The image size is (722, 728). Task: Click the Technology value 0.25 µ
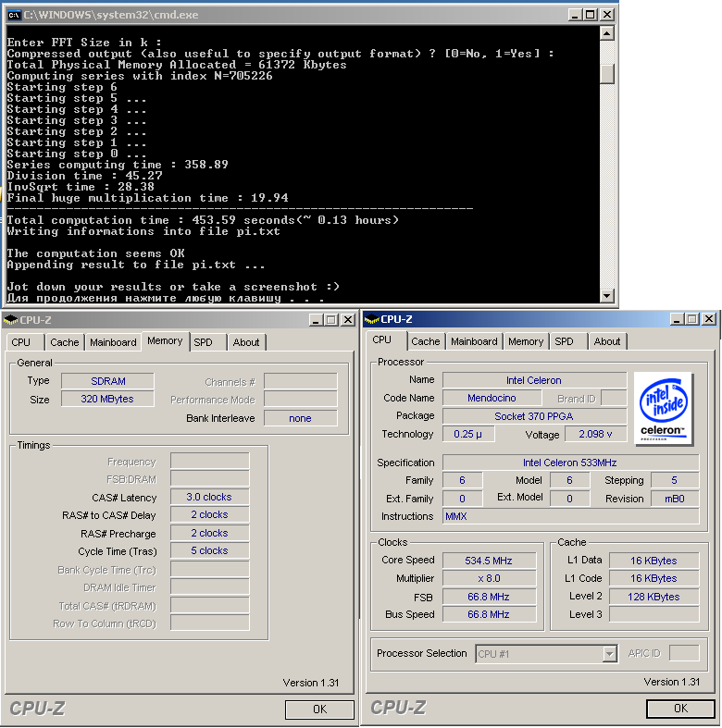(468, 434)
